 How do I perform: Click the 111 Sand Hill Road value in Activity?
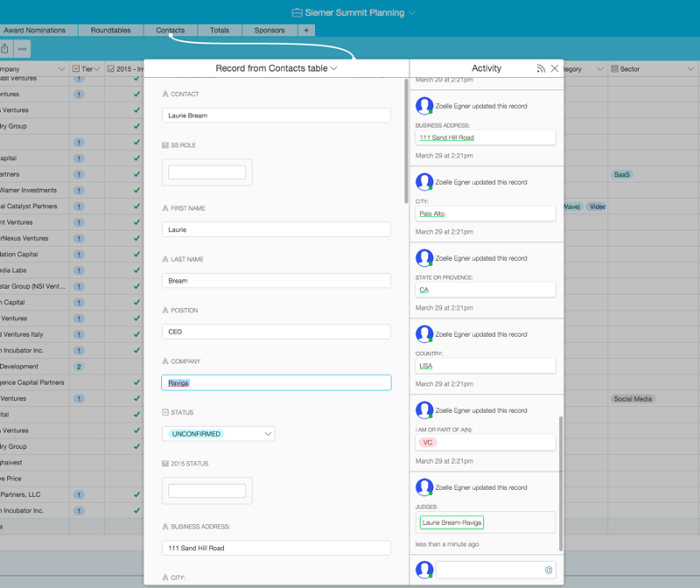[447, 137]
